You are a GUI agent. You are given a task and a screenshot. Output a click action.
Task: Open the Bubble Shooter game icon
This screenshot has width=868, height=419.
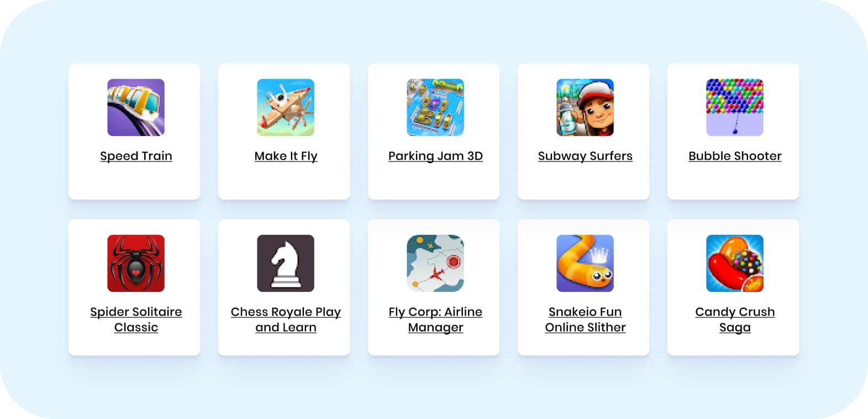735,107
